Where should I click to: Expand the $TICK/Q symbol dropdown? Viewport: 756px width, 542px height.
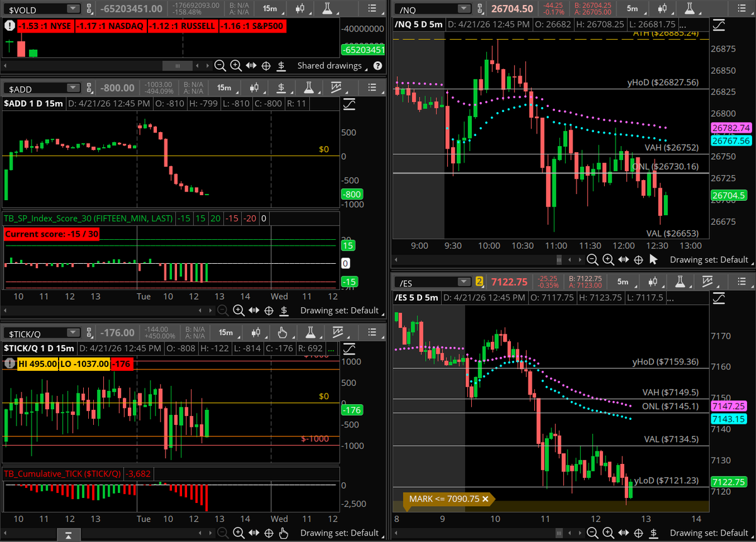pos(73,332)
